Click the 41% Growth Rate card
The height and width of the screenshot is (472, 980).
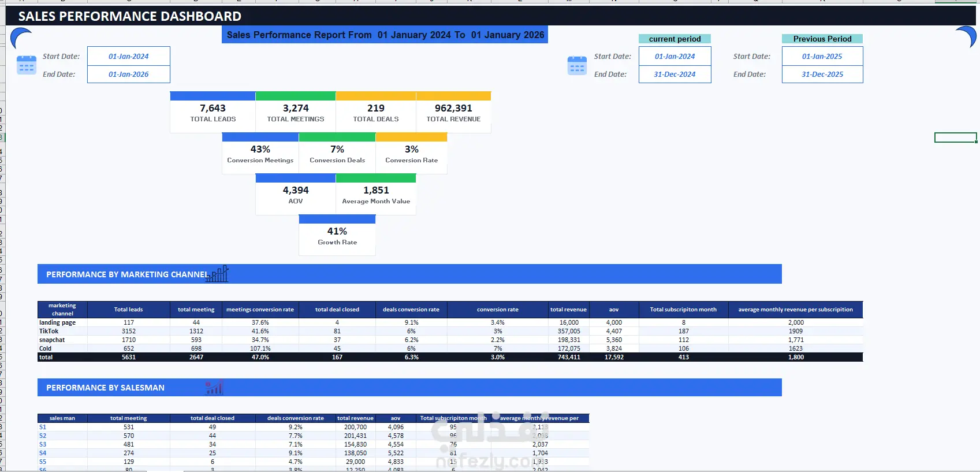coord(337,236)
